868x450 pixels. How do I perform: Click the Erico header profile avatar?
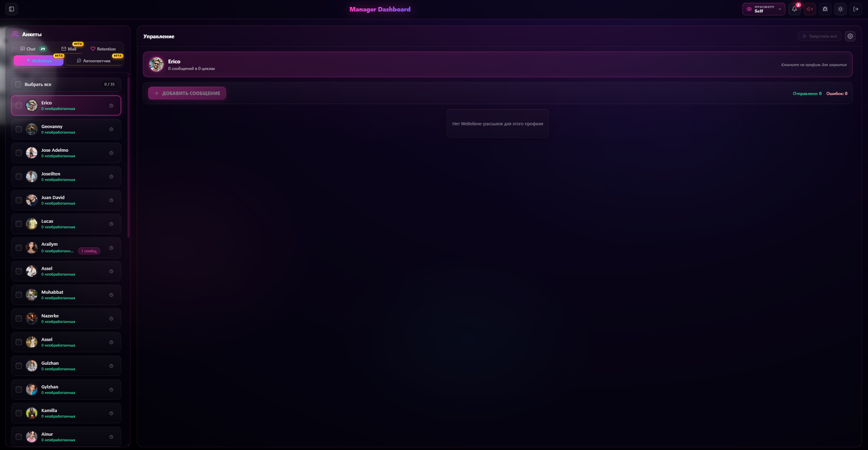(156, 64)
